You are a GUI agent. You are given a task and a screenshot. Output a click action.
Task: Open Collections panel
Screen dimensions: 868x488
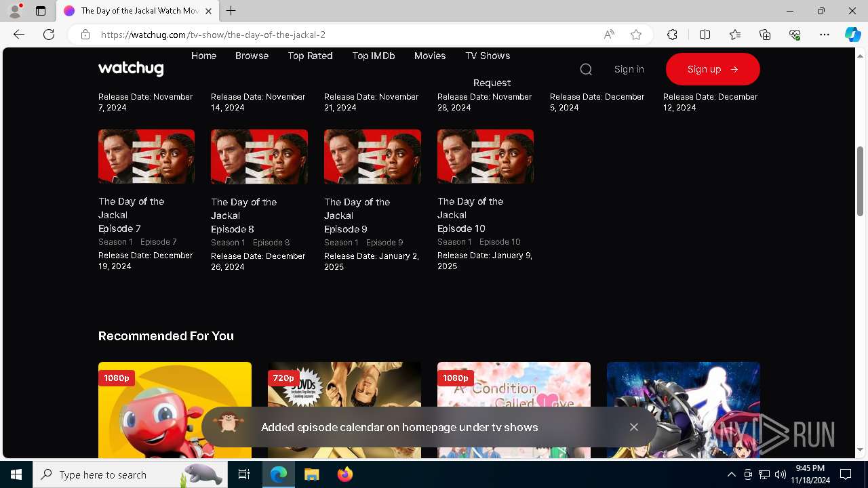[x=765, y=35]
